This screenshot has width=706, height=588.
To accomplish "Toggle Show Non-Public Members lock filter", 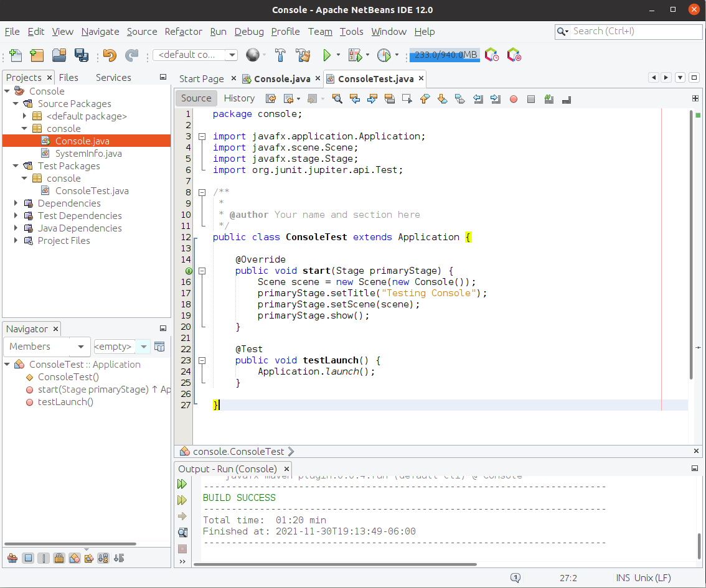I will tap(59, 558).
